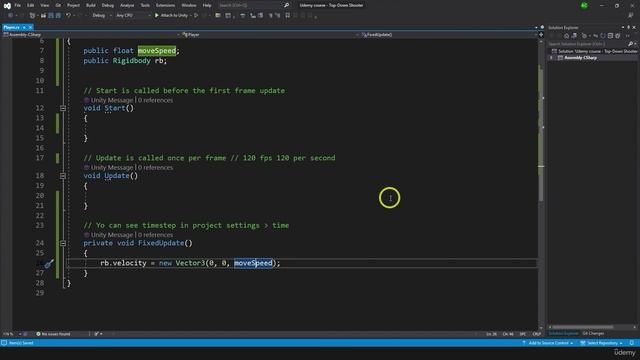Click the screwdriver quick actions icon
The image size is (640, 360).
pyautogui.click(x=49, y=264)
